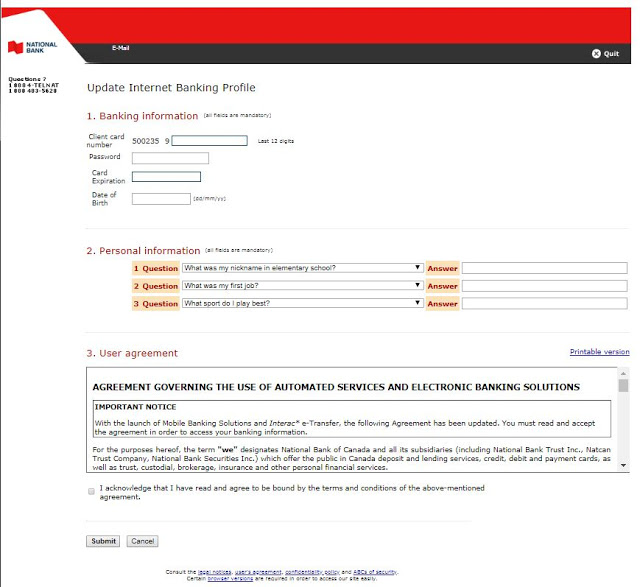Click the 2 Question label
This screenshot has width=640, height=587.
pos(156,286)
